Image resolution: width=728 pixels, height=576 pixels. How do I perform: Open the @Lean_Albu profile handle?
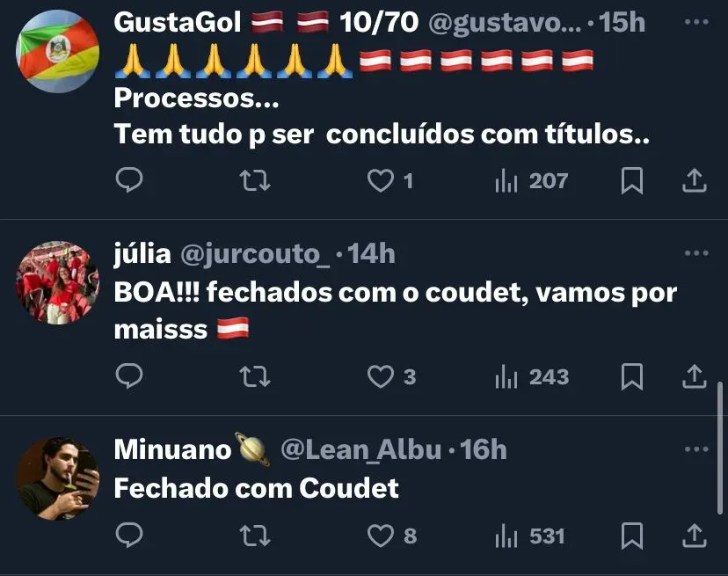[x=361, y=450]
